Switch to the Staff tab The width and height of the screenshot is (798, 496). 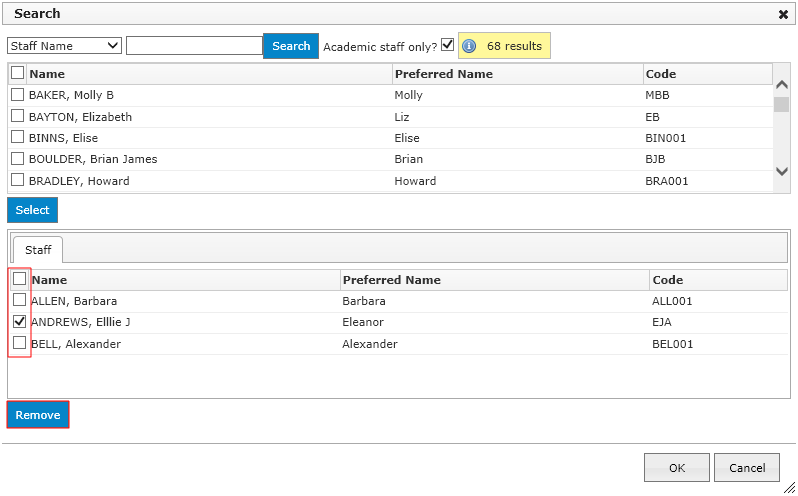(38, 250)
